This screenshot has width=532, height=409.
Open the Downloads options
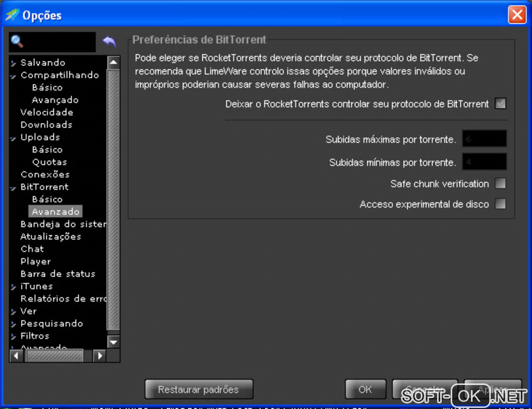pos(46,125)
